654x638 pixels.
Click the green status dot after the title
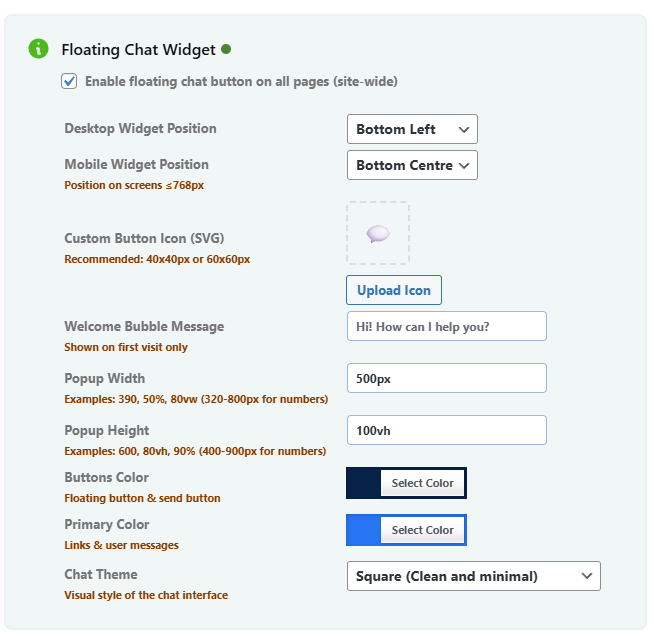(226, 48)
